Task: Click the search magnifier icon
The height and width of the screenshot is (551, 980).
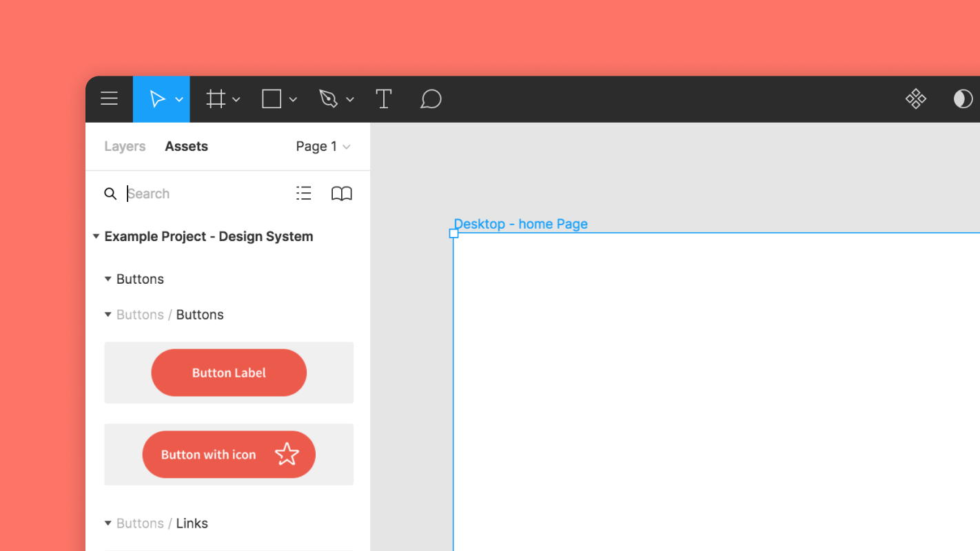Action: pyautogui.click(x=110, y=194)
